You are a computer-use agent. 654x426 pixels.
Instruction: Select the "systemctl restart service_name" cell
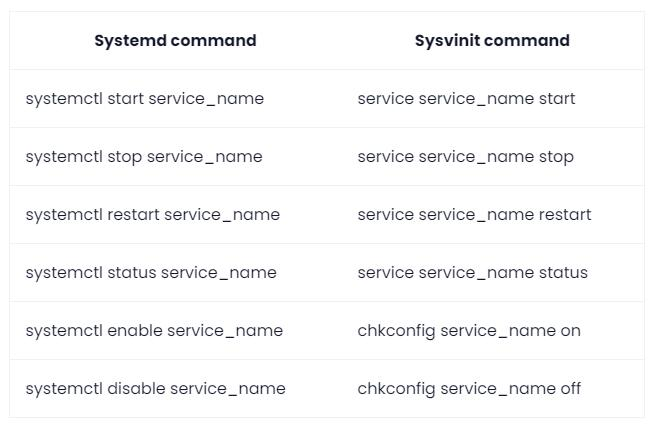152,215
